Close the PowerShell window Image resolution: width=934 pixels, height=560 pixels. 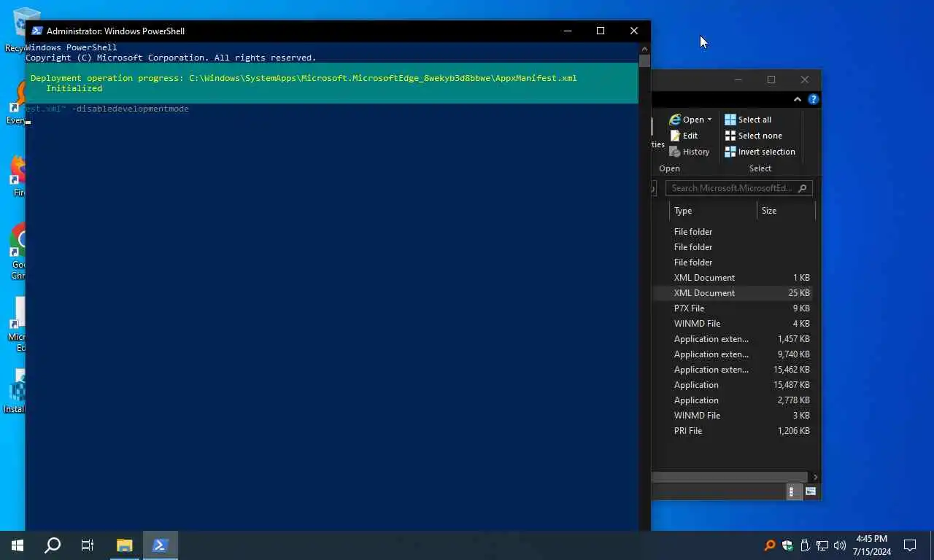click(633, 31)
